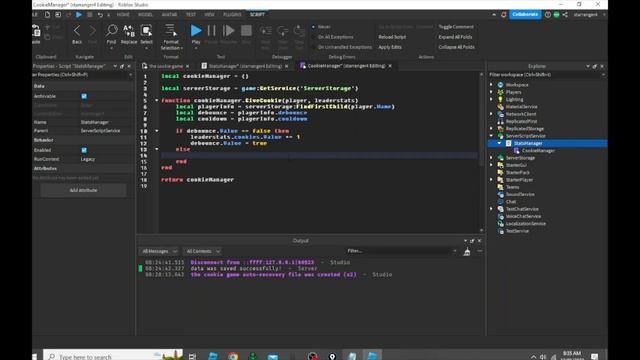
Task: Switch to the StatsManager script tab
Action: 244,66
